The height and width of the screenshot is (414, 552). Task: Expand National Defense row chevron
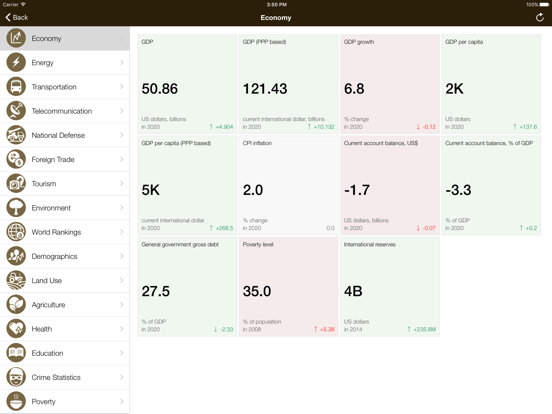(x=122, y=135)
